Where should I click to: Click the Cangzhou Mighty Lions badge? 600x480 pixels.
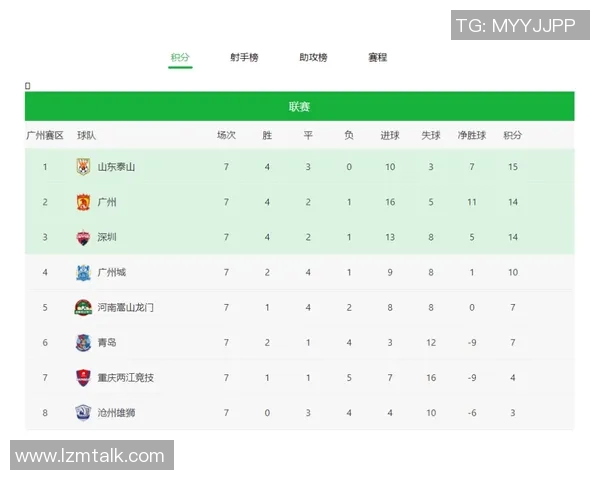pyautogui.click(x=83, y=412)
